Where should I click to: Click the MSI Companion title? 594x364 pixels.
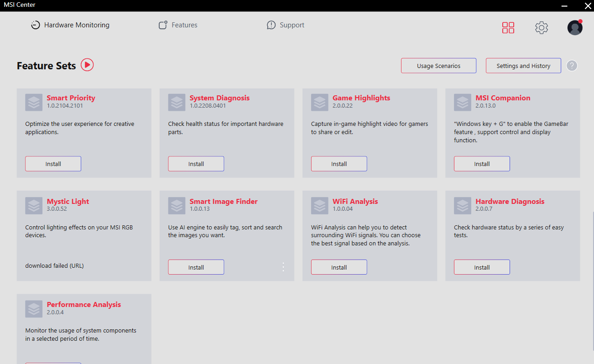point(503,98)
